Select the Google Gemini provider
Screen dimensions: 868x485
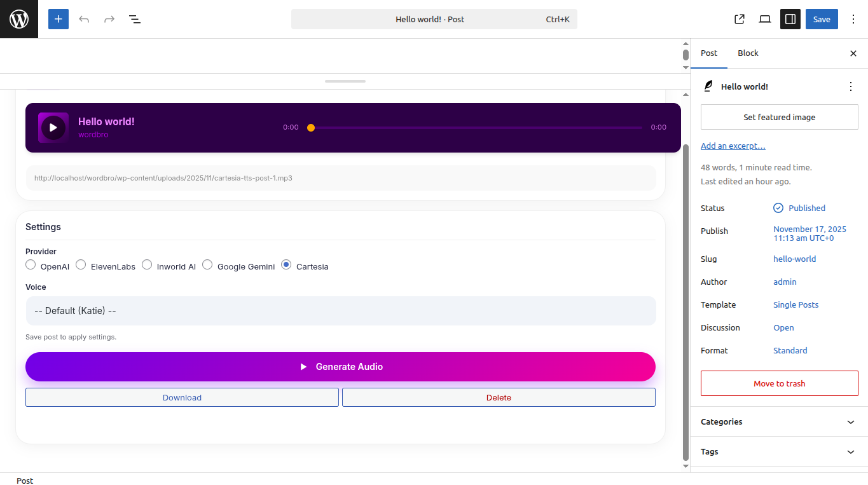pos(207,264)
